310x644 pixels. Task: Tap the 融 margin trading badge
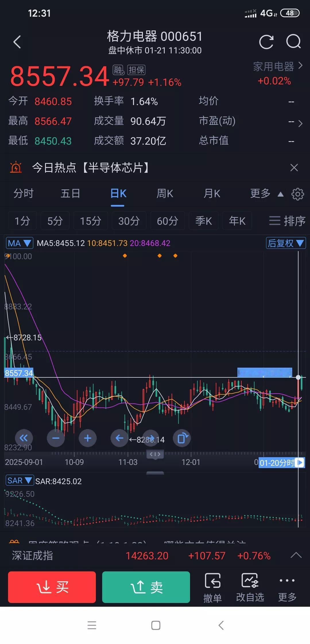(x=118, y=70)
